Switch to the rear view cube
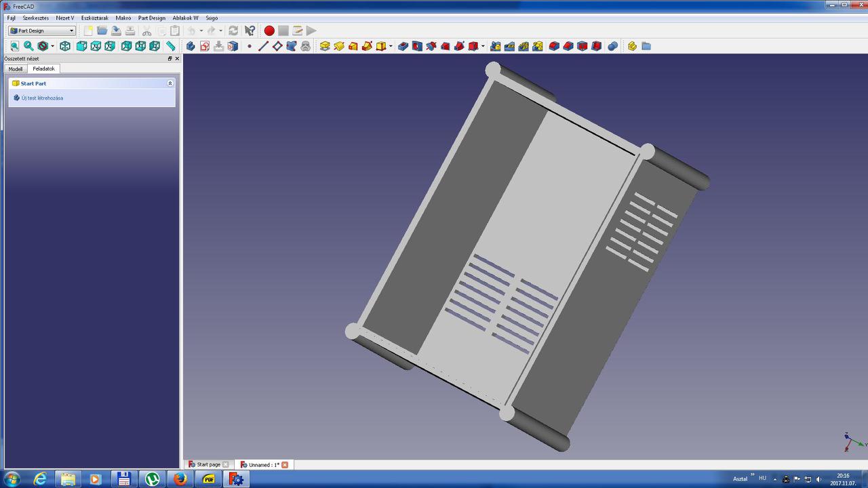Viewport: 868px width, 488px height. (x=126, y=46)
